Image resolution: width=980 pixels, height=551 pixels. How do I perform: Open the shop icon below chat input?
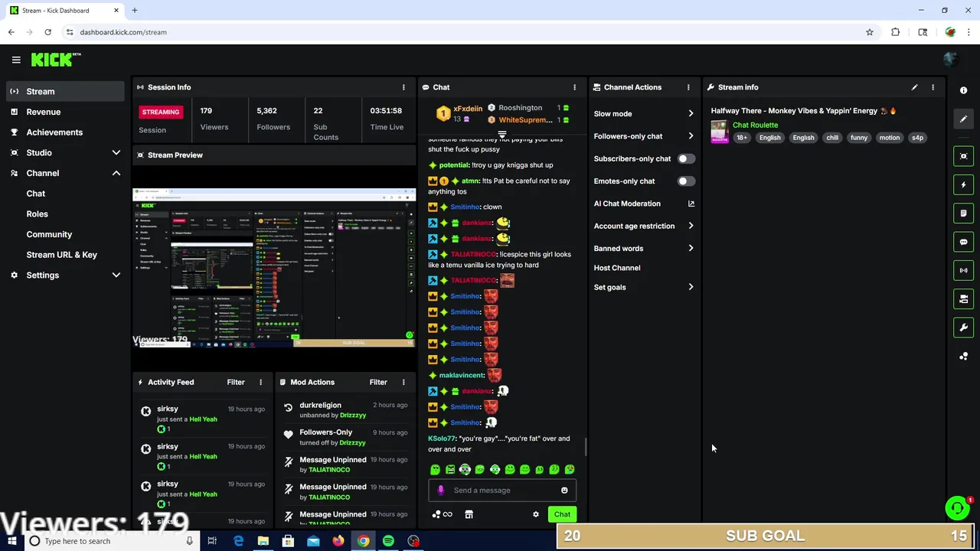[x=469, y=514]
